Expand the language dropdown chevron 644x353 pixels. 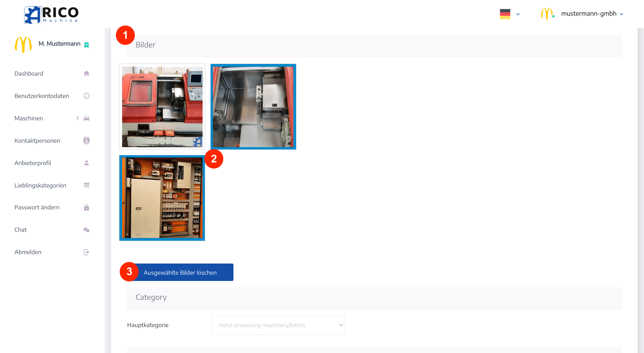click(x=518, y=14)
